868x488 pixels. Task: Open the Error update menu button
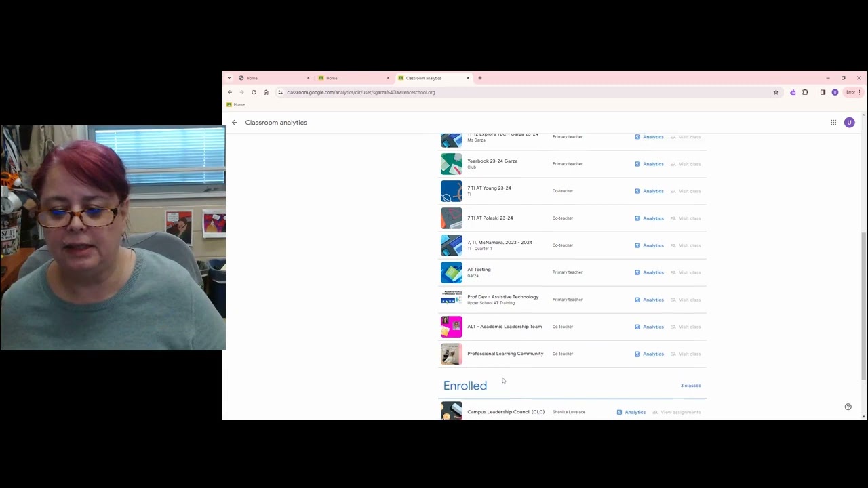point(852,92)
